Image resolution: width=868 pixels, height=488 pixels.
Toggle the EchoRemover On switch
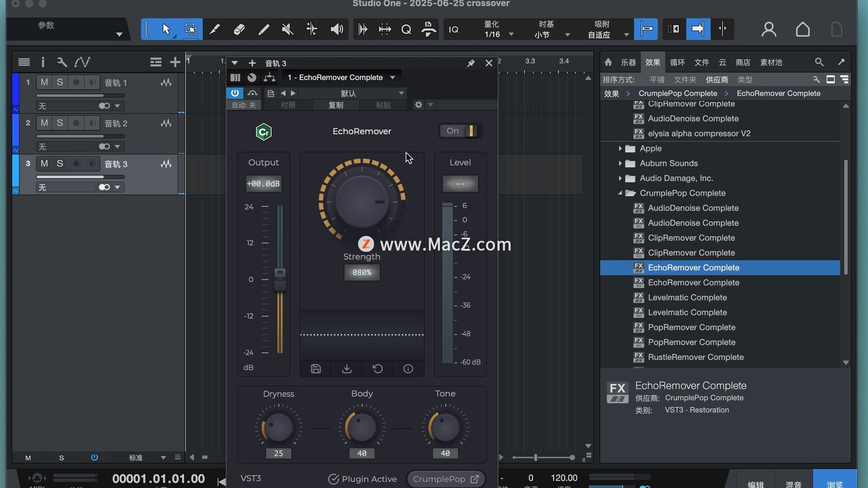(459, 131)
